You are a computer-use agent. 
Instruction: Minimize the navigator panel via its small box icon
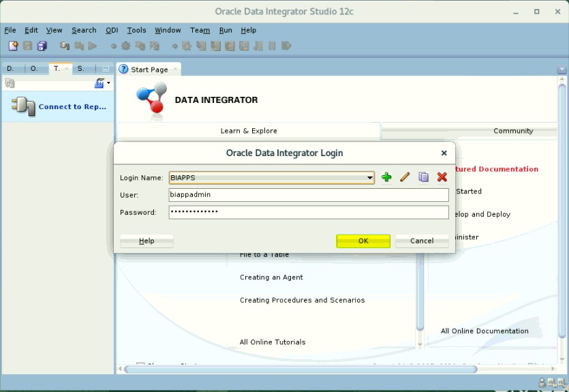point(106,69)
